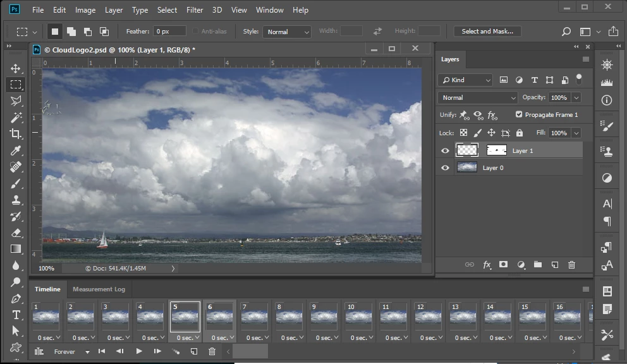627x364 pixels.
Task: Hide Layer 1 with eye icon
Action: (x=445, y=151)
